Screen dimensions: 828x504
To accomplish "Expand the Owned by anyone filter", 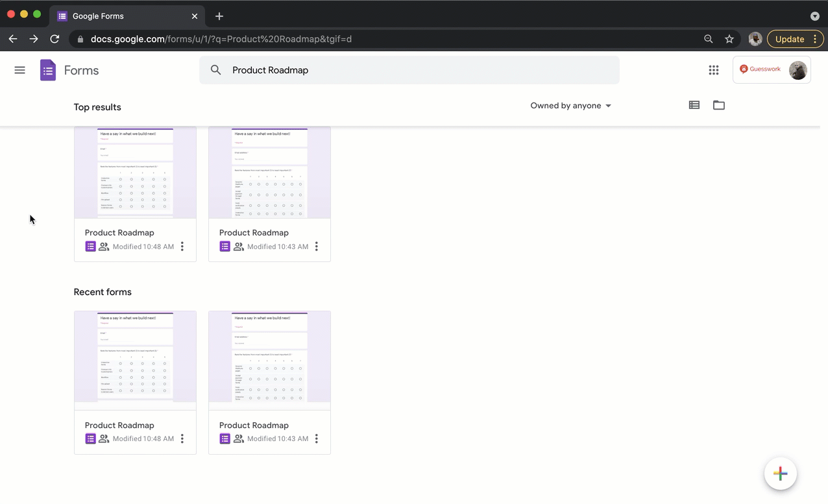I will pyautogui.click(x=570, y=105).
